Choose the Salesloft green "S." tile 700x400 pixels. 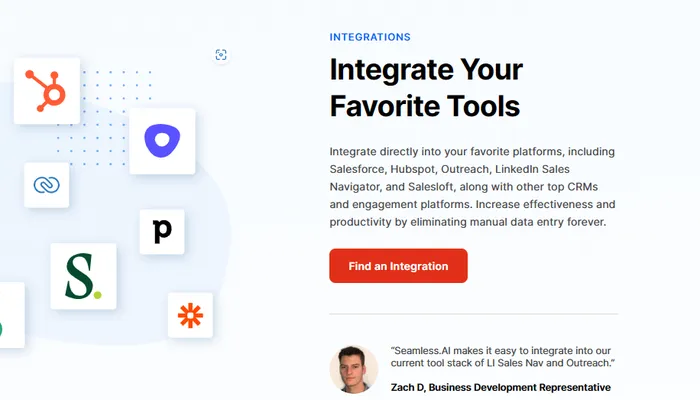tap(83, 276)
